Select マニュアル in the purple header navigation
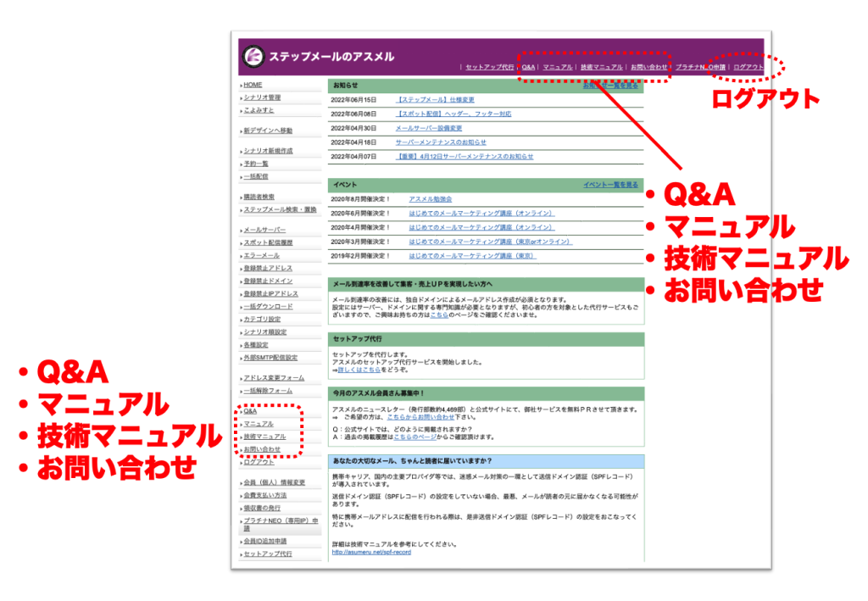Viewport: 868px width, 601px height. 558,68
